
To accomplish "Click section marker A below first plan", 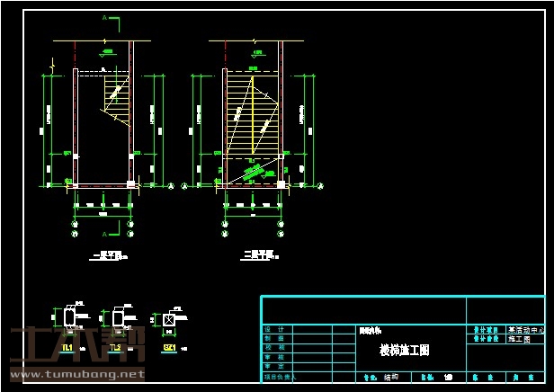I will [x=104, y=234].
